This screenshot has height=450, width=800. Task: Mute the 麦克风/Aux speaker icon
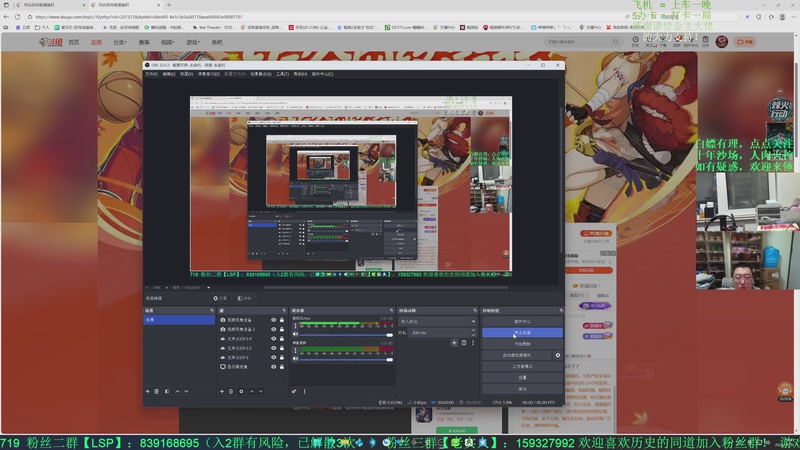[295, 334]
